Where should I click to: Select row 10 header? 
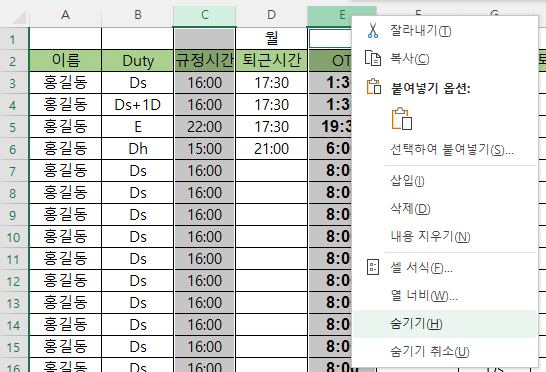point(14,237)
